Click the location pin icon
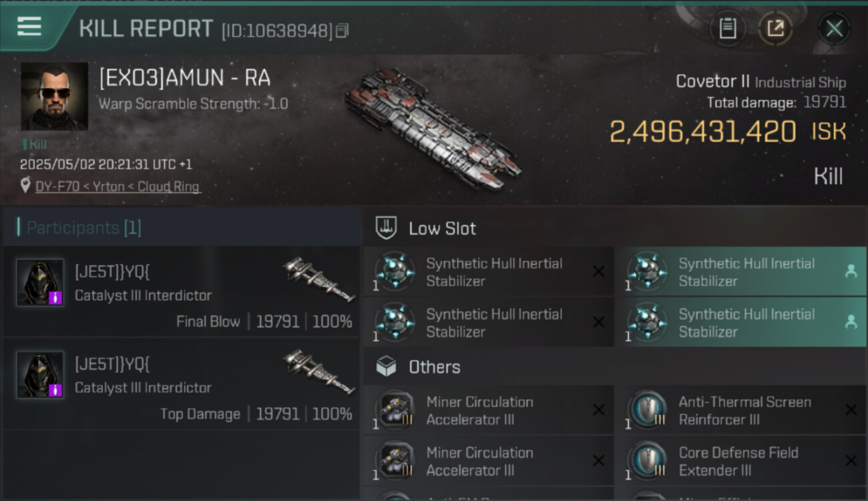 pyautogui.click(x=25, y=186)
